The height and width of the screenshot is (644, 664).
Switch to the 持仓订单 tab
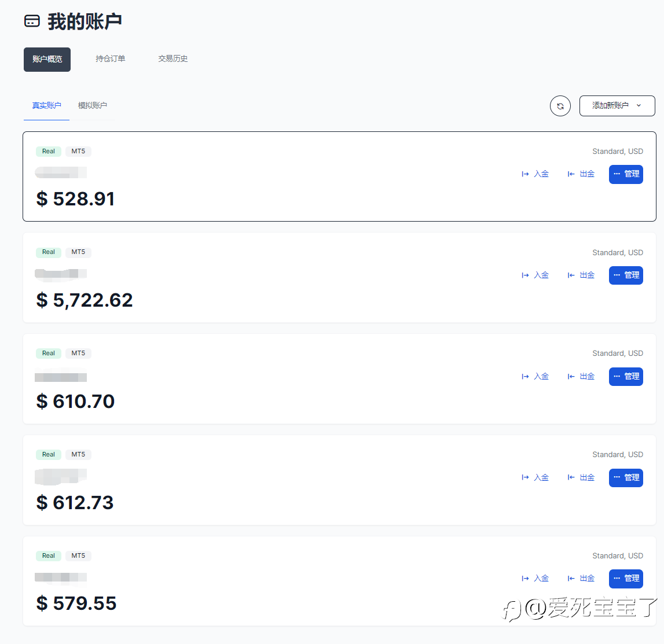tap(111, 59)
